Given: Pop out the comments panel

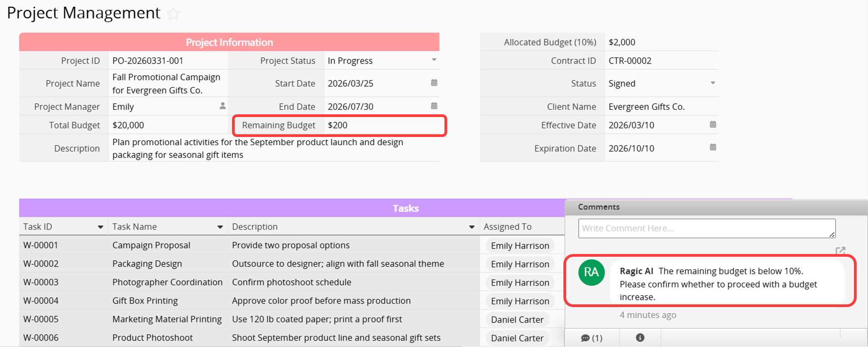Looking at the screenshot, I should pyautogui.click(x=840, y=251).
